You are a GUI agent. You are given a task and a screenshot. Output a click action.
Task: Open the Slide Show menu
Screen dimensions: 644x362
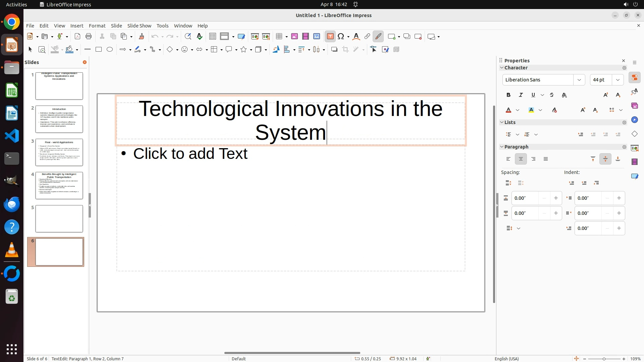pos(139,26)
